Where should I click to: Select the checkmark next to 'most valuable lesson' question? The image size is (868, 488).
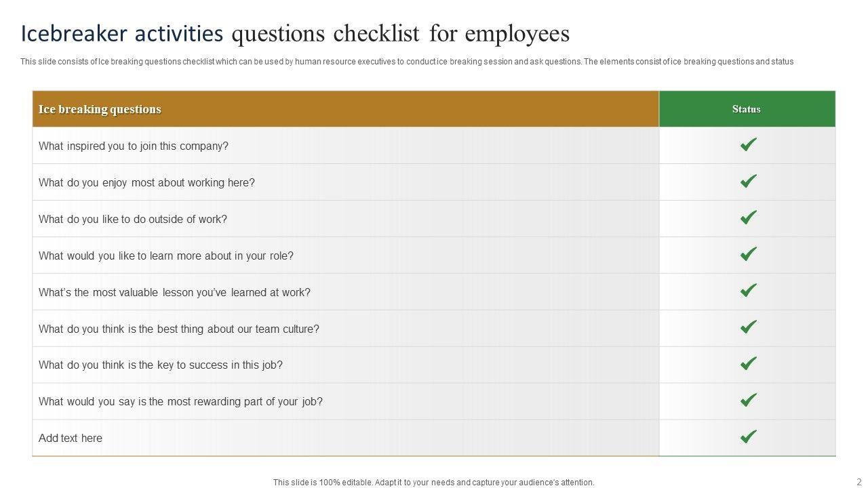(748, 291)
